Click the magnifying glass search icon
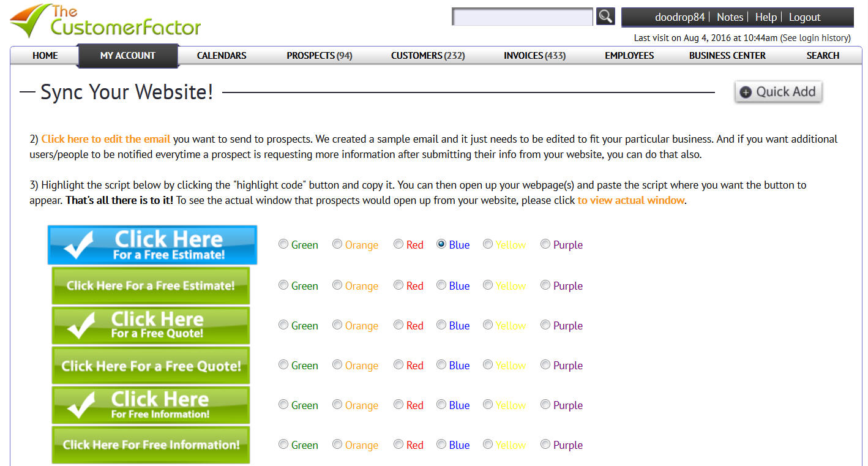 tap(605, 17)
